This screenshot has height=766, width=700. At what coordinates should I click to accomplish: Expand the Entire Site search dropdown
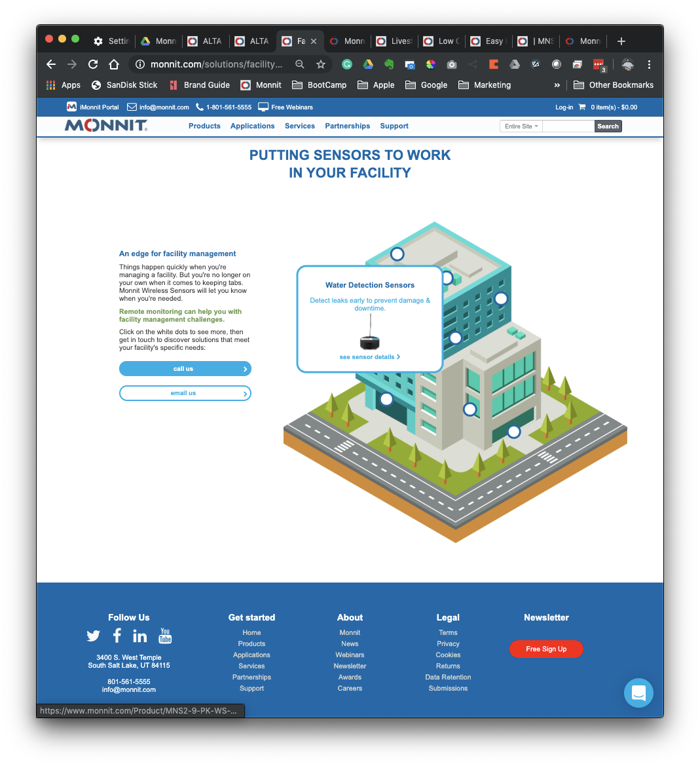pos(521,126)
